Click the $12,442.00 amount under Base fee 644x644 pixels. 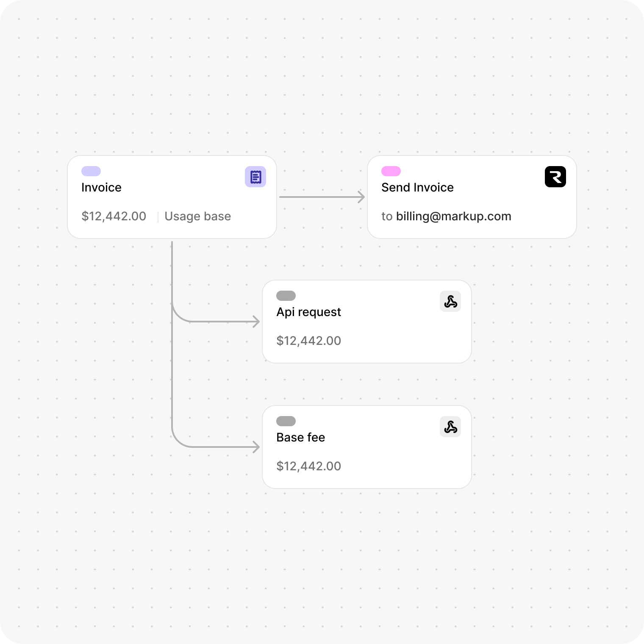308,466
